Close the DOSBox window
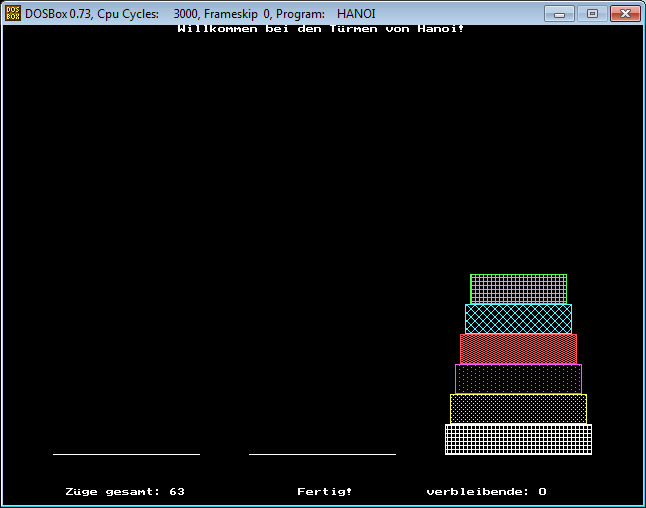Image resolution: width=646 pixels, height=508 pixels. click(624, 14)
